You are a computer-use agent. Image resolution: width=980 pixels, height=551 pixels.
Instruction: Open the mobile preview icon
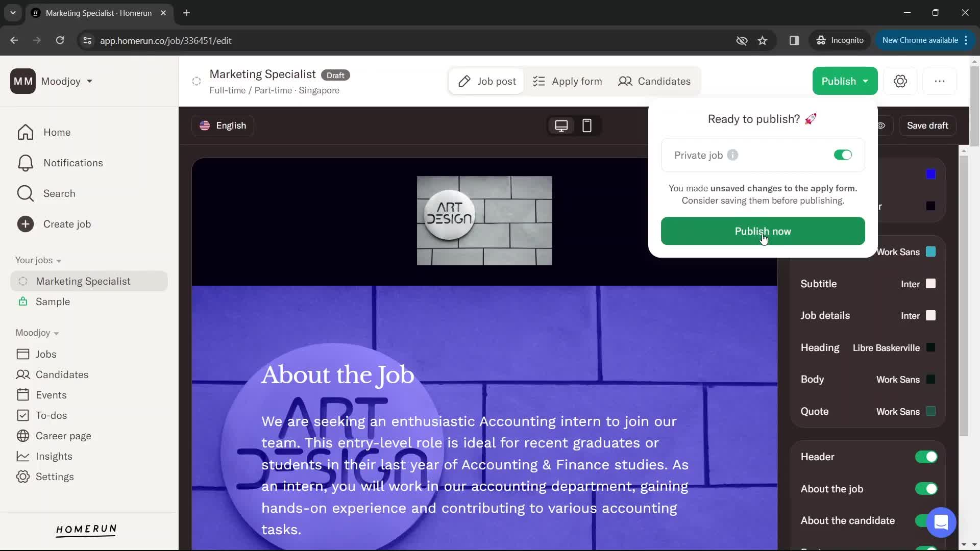point(585,124)
